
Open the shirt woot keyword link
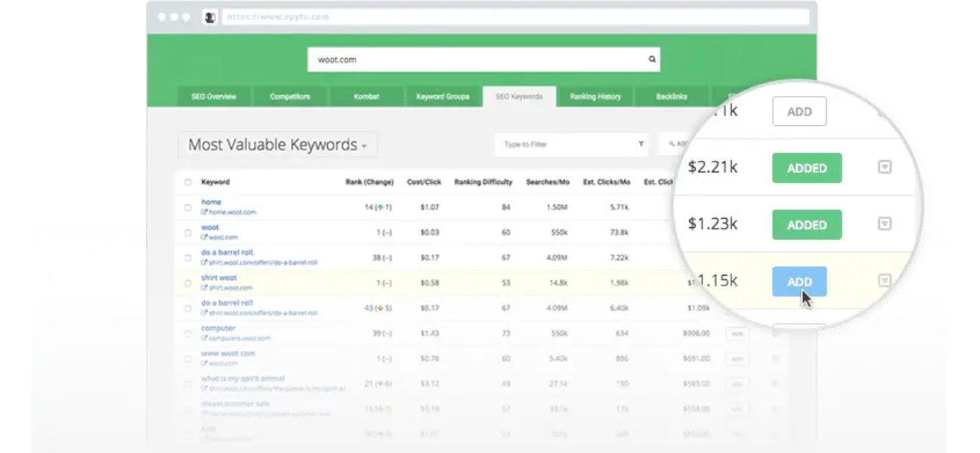[219, 278]
